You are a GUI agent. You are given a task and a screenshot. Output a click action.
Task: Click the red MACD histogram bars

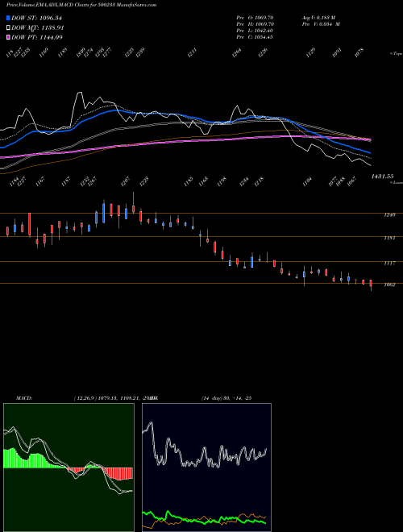(x=118, y=474)
